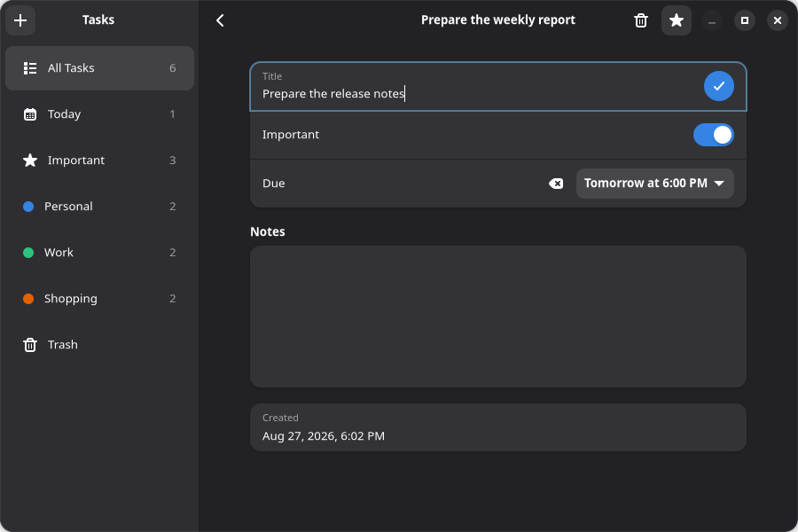This screenshot has width=798, height=532.
Task: Click the Today calendar icon
Action: 30,114
